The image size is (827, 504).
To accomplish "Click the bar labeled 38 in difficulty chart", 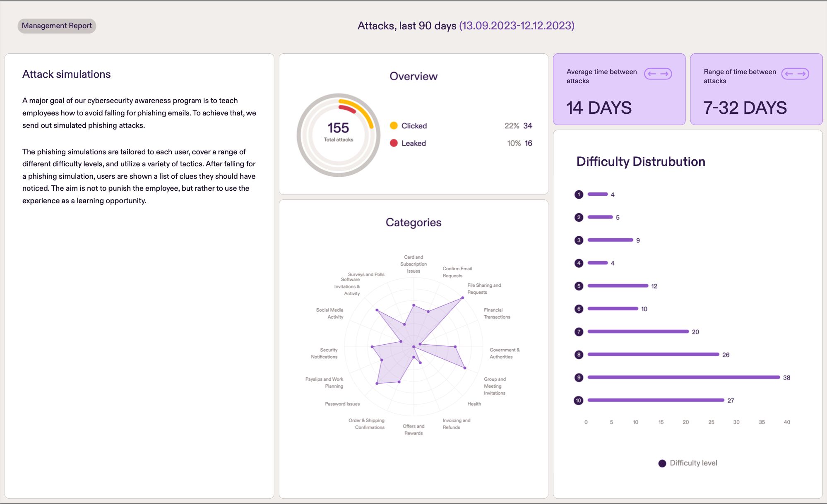I will click(x=684, y=377).
